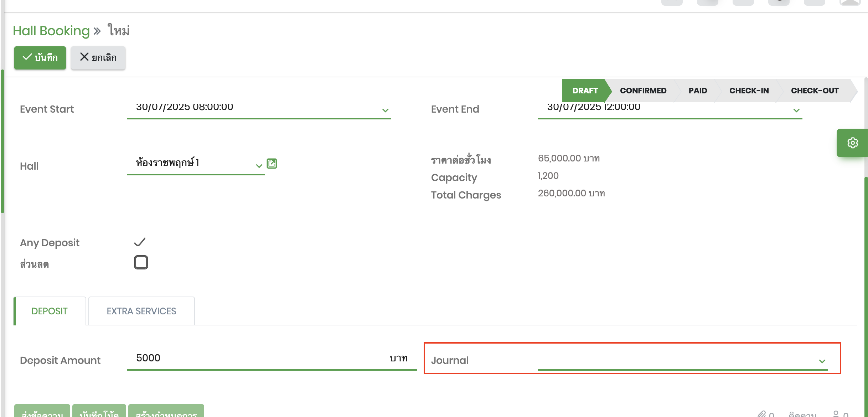Viewport: 868px width, 417px height.
Task: Open the Hall selection dropdown
Action: pos(259,166)
